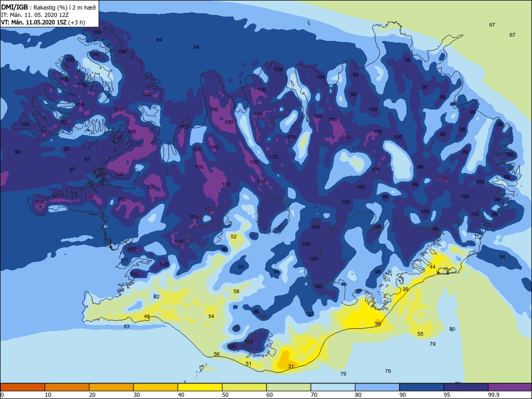The width and height of the screenshot is (532, 399).
Task: Pick the bright yellow 40–50 legend swatch
Action: click(200, 387)
